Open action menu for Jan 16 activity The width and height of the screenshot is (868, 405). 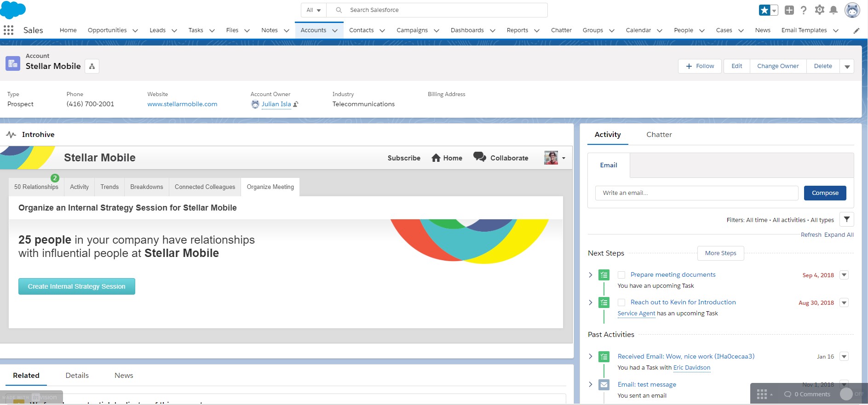click(844, 356)
